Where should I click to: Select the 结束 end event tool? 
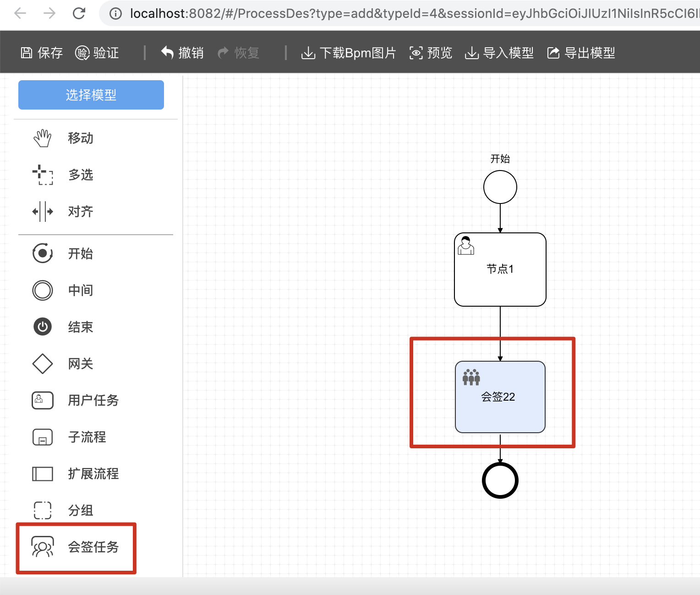80,327
